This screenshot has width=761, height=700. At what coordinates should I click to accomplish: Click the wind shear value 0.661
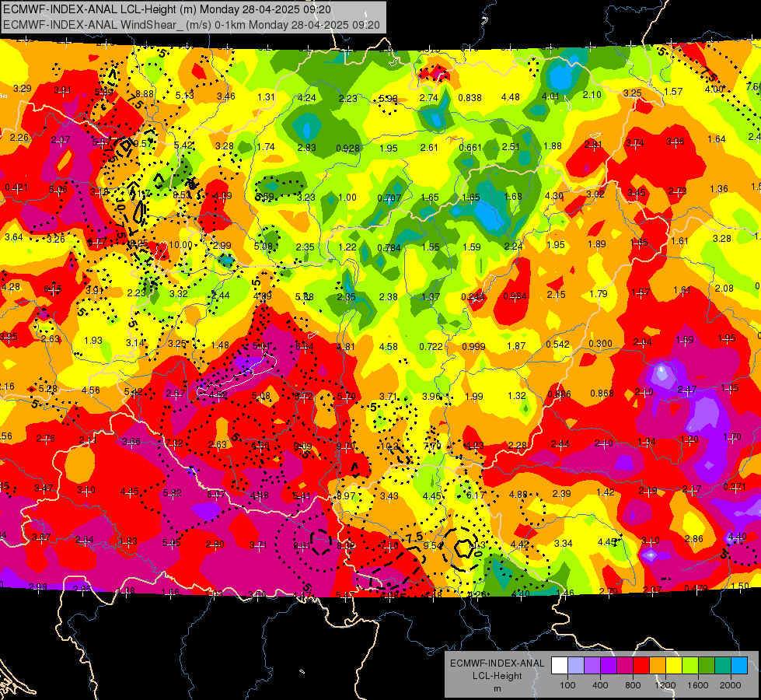(470, 148)
